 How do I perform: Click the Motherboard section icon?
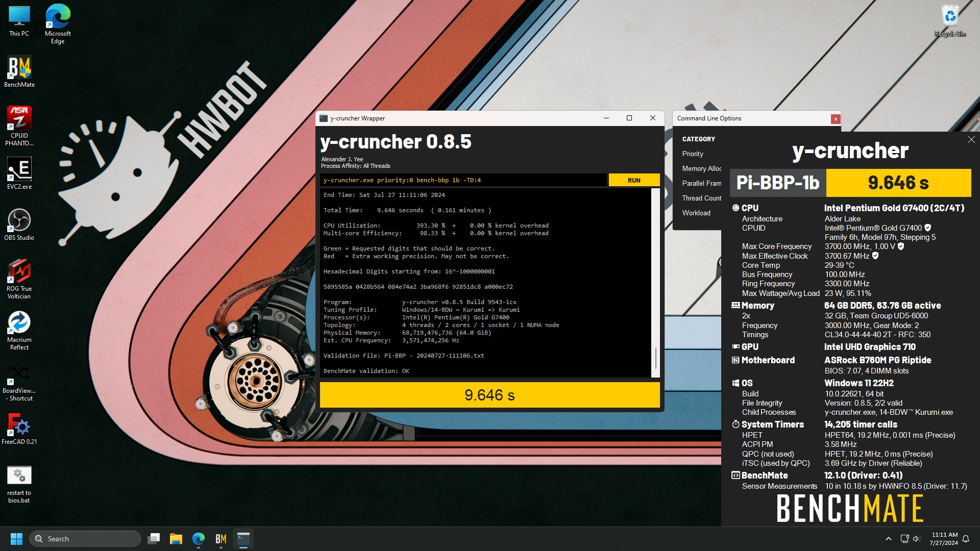(736, 360)
